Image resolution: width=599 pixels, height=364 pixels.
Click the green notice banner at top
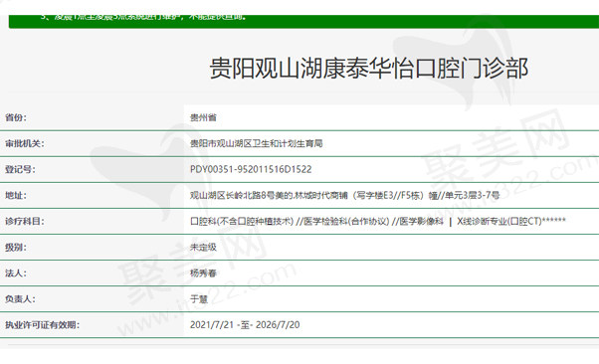(303, 22)
